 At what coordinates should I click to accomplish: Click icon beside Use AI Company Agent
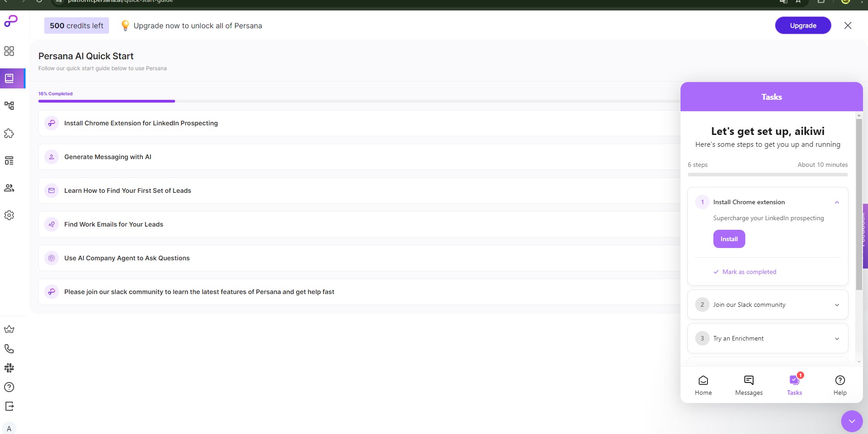[52, 258]
